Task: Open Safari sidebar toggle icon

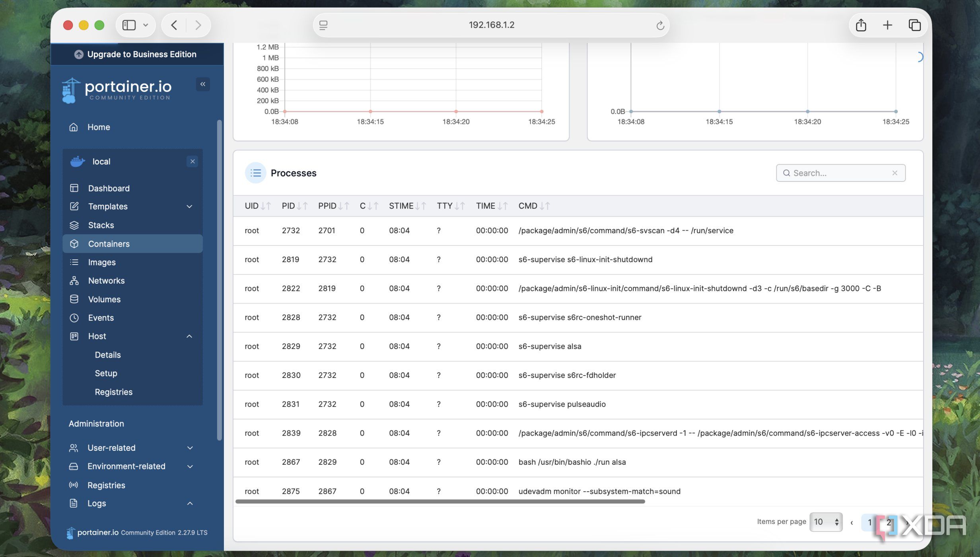Action: tap(128, 25)
